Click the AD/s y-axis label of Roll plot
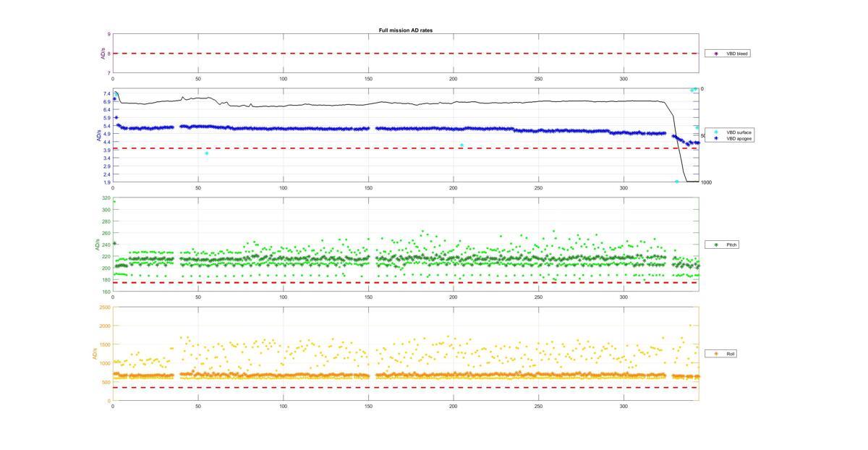 (94, 354)
